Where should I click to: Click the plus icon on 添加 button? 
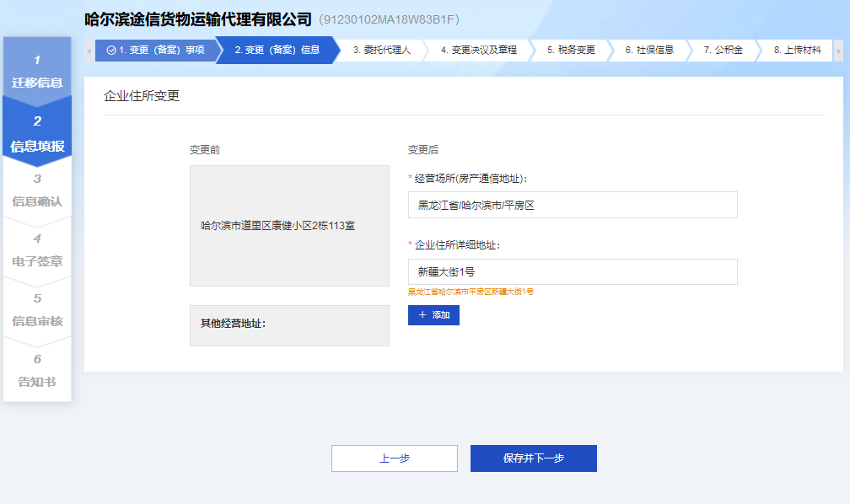coord(422,315)
